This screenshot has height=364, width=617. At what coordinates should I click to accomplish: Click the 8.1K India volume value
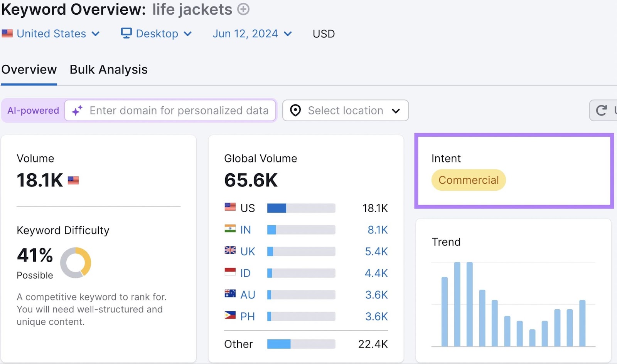click(x=378, y=230)
